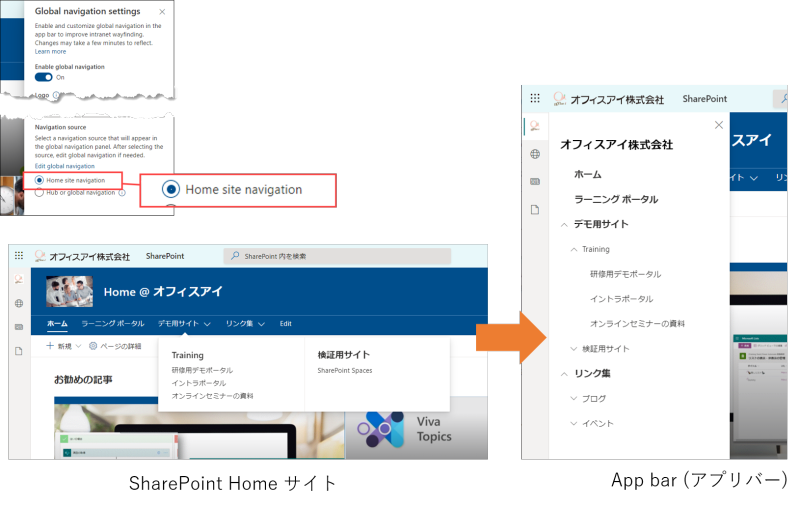The height and width of the screenshot is (507, 800).
Task: Open My sites globe icon in Home site app bar
Action: click(x=19, y=303)
